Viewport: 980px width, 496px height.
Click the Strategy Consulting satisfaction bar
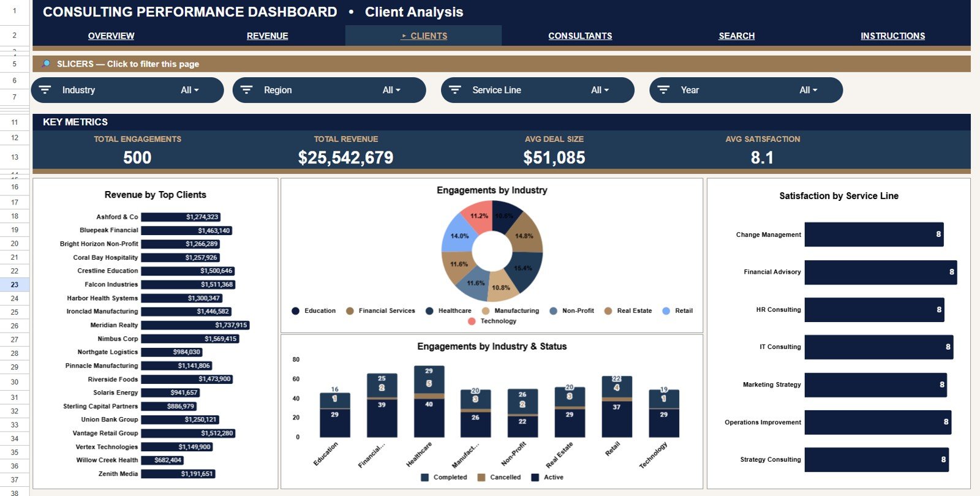876,460
